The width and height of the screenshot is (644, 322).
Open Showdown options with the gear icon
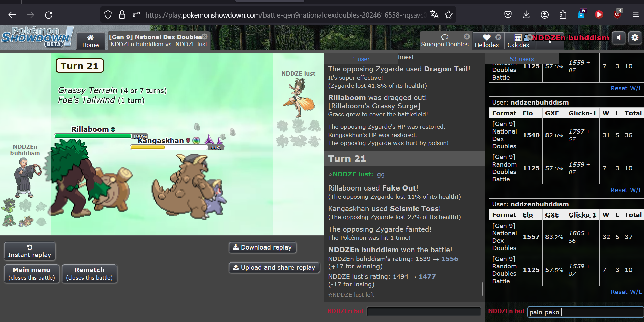pos(635,38)
